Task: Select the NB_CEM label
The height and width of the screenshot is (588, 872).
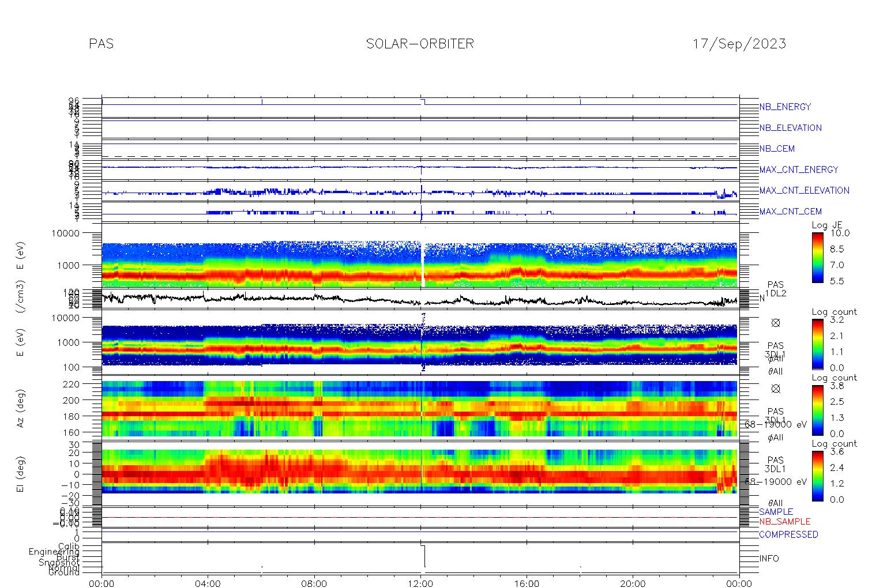Action: click(777, 149)
